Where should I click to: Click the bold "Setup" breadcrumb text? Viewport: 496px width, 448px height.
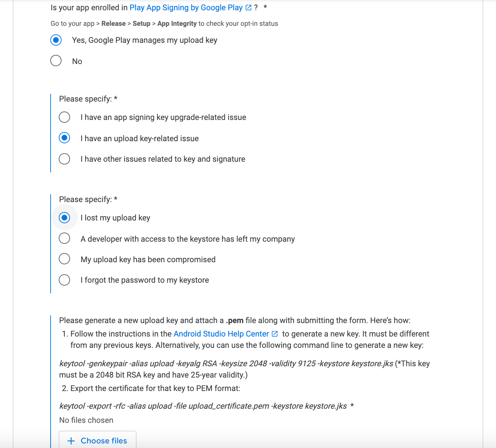(141, 23)
